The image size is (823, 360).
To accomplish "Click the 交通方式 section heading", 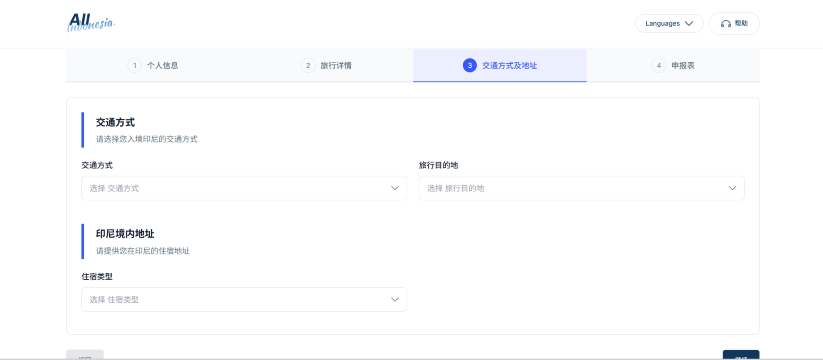I will click(115, 122).
